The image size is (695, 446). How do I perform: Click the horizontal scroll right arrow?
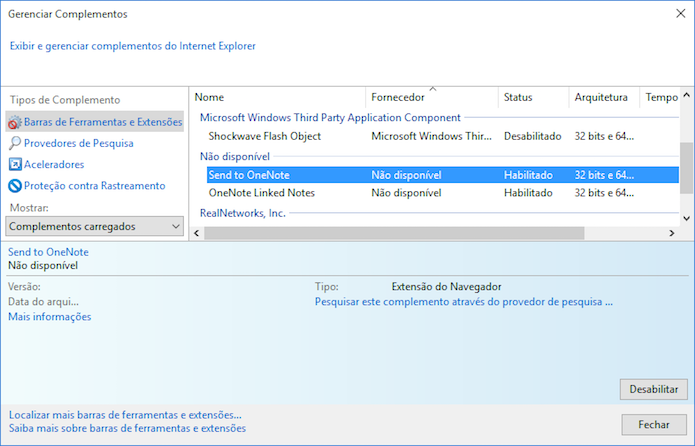(x=672, y=233)
